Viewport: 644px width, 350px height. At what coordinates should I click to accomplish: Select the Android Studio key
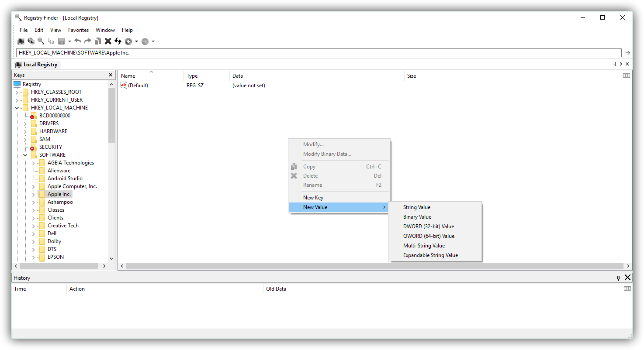pos(65,178)
